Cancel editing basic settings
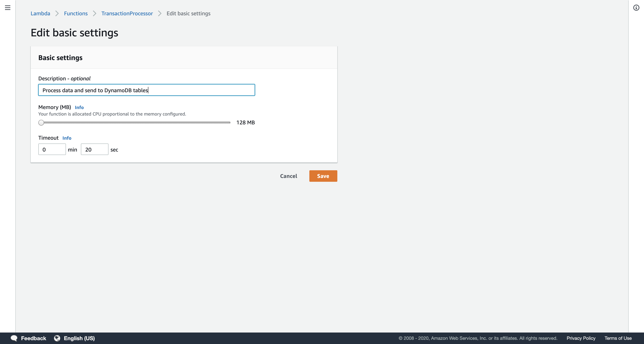 pos(288,176)
